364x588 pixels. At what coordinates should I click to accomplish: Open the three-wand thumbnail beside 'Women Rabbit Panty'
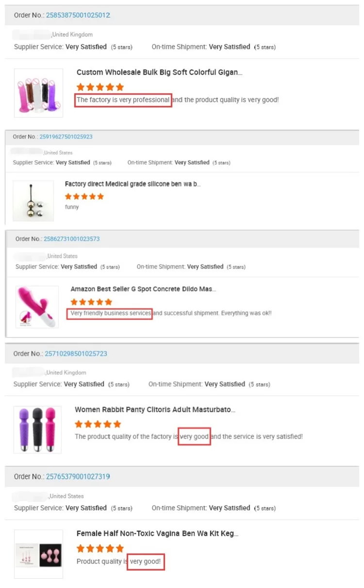[37, 430]
